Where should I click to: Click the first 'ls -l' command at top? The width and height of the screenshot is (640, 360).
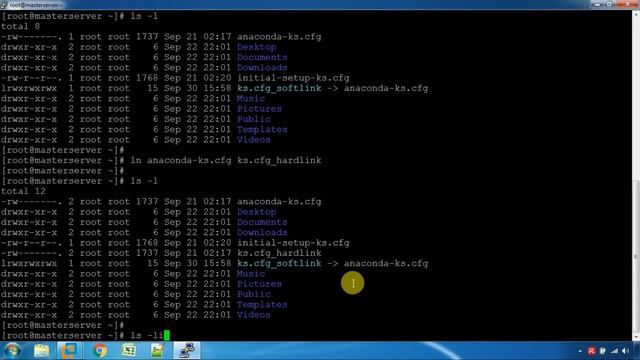(144, 16)
